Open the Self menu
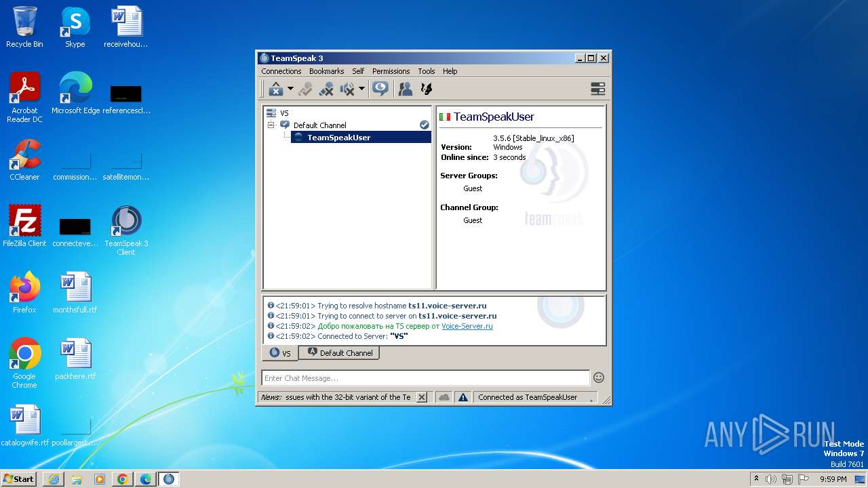Viewport: 868px width, 488px height. pyautogui.click(x=358, y=71)
